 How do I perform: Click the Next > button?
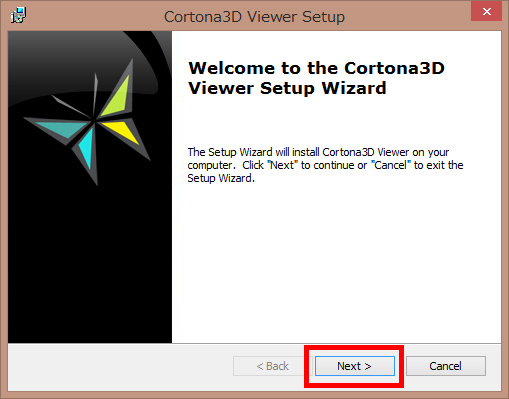[x=355, y=366]
